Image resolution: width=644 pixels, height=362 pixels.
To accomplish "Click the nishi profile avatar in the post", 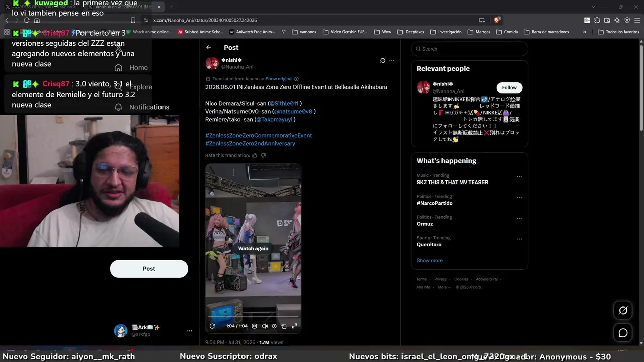I will 212,63.
